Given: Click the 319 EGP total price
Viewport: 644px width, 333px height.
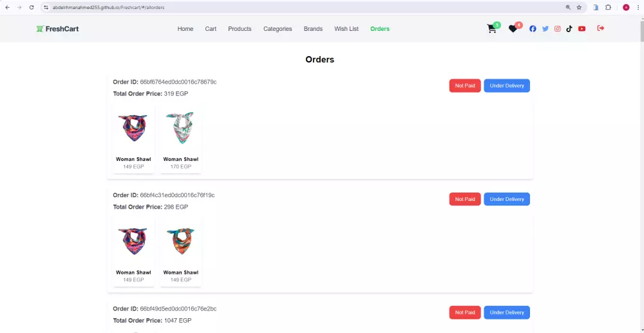Looking at the screenshot, I should pos(176,93).
